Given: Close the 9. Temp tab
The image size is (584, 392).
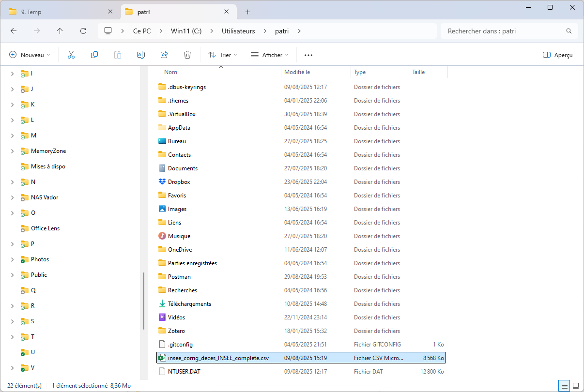Looking at the screenshot, I should pos(110,12).
